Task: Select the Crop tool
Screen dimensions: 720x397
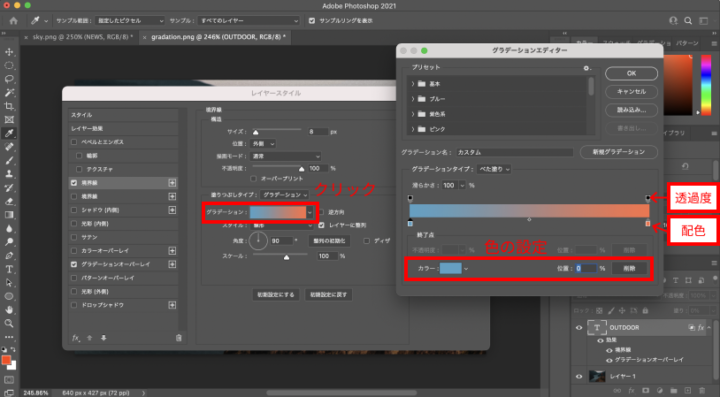Action: click(9, 106)
